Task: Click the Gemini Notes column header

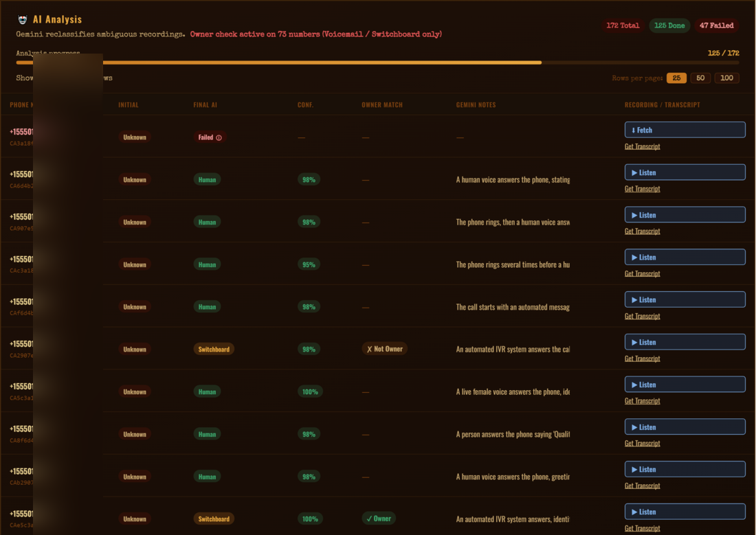Action: (476, 104)
